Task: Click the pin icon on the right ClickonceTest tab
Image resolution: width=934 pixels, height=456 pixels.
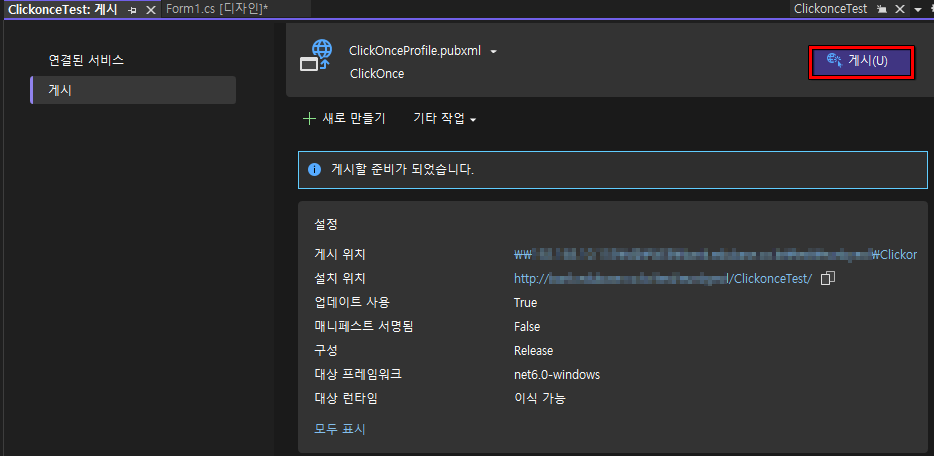Action: (x=882, y=10)
